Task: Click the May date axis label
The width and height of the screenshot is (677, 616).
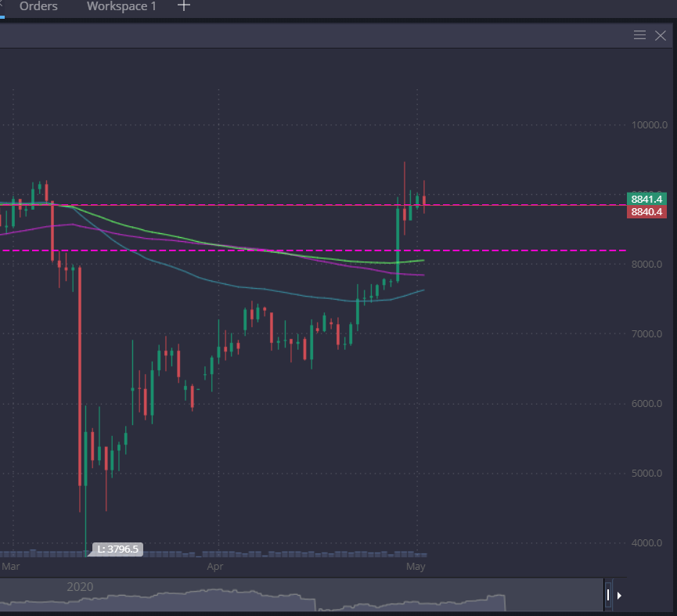Action: point(416,567)
